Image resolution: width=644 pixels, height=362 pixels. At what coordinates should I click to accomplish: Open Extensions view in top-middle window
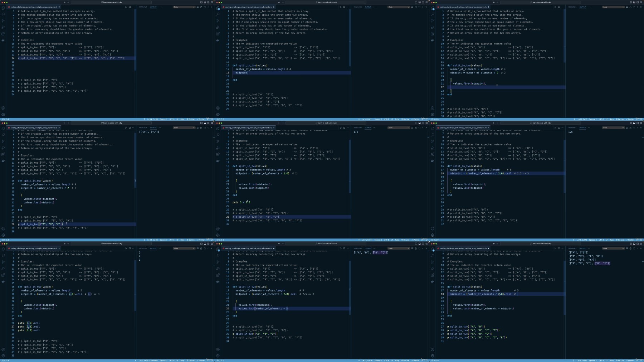(x=218, y=34)
